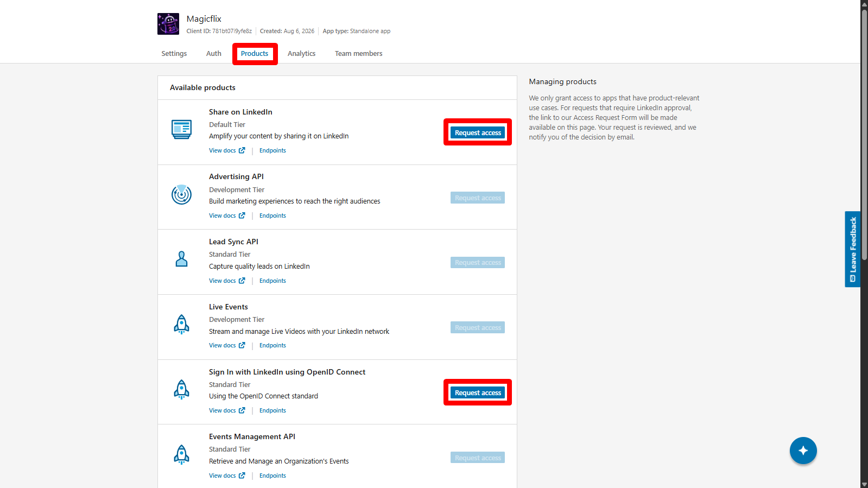Click the Managing products explanation paragraph
This screenshot has width=868, height=488.
(614, 118)
